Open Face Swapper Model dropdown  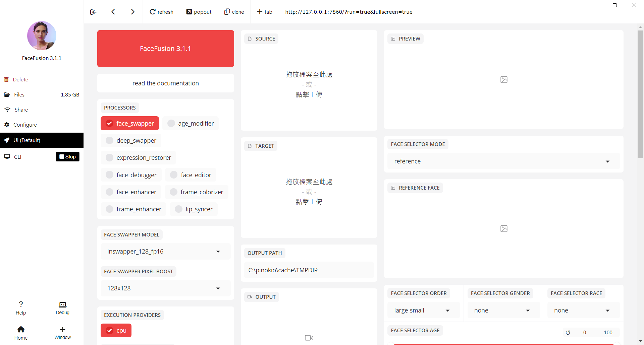(x=166, y=251)
